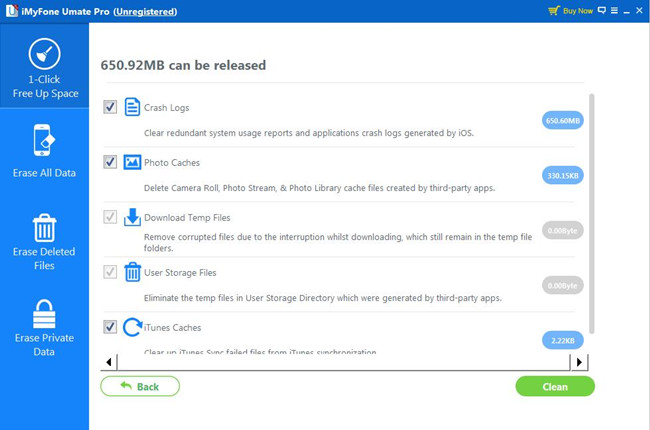The width and height of the screenshot is (650, 430).
Task: Select the Download Temp Files label
Action: point(187,218)
